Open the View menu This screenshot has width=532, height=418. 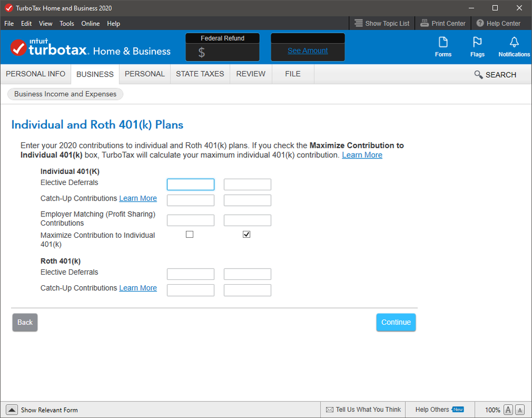[45, 23]
